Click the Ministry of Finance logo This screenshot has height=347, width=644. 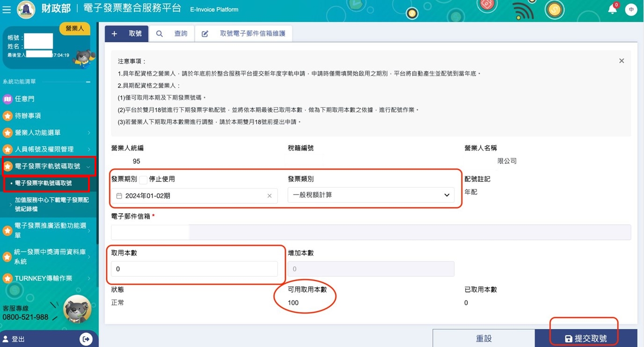click(26, 9)
